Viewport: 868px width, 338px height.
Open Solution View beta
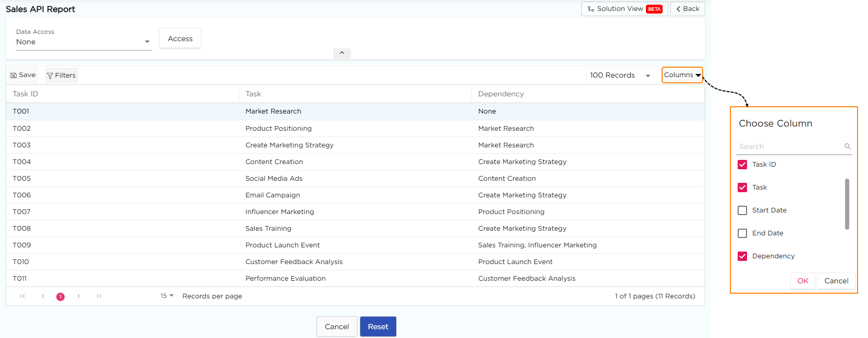(x=624, y=9)
